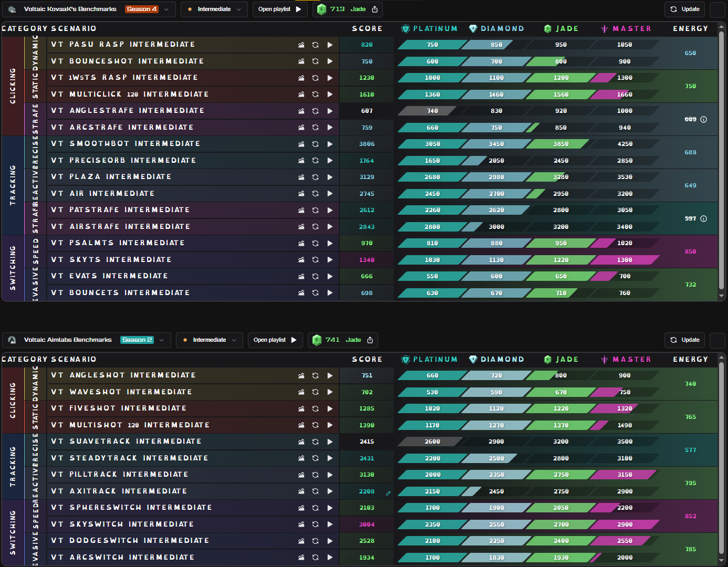Screen dimensions: 728x567
Task: Refresh VT Dodgeswitch Intermediate score
Action: 315,541
